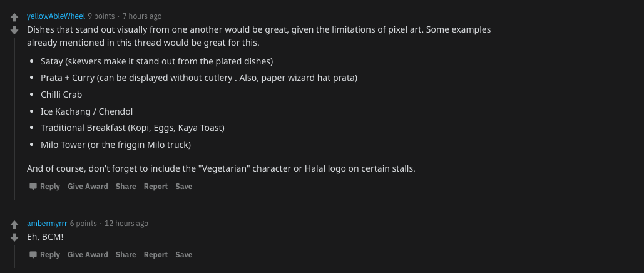Screen dimensions: 644x273
Task: Collapse ambermyrrr's comment thread line
Action: pyautogui.click(x=14, y=256)
